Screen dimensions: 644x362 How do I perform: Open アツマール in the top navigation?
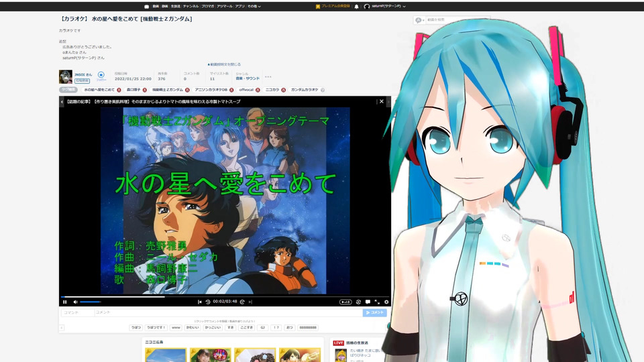224,6
